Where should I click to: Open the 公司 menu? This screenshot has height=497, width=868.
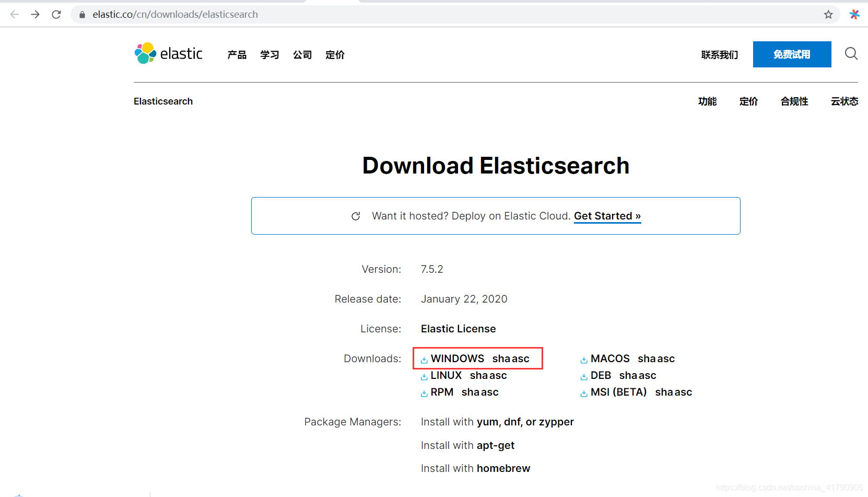tap(302, 54)
